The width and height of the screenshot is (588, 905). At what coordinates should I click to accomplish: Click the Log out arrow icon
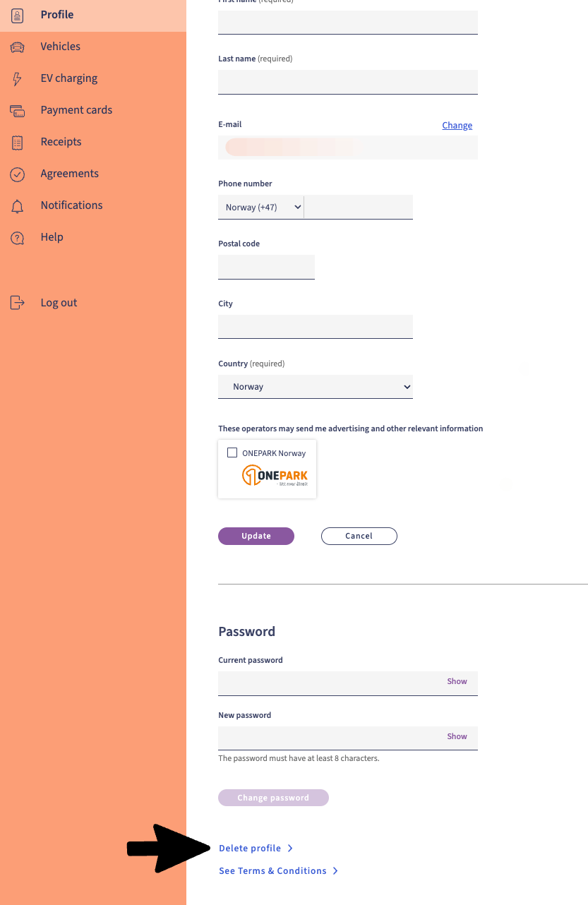coord(18,303)
